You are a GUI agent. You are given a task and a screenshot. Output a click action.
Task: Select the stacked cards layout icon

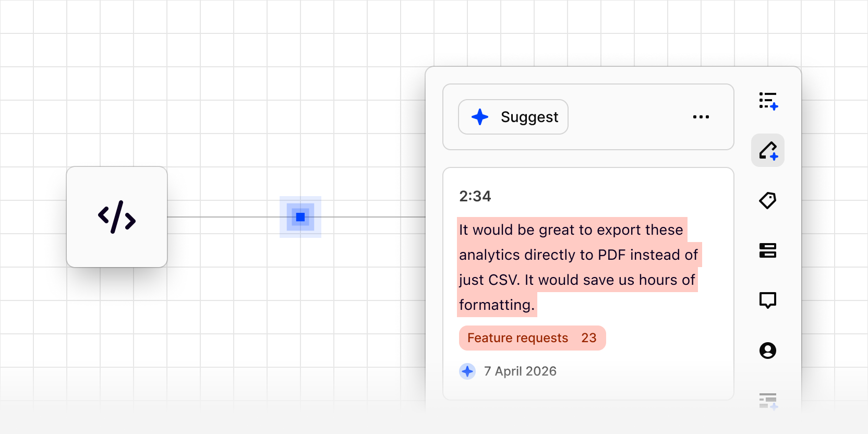pyautogui.click(x=767, y=250)
